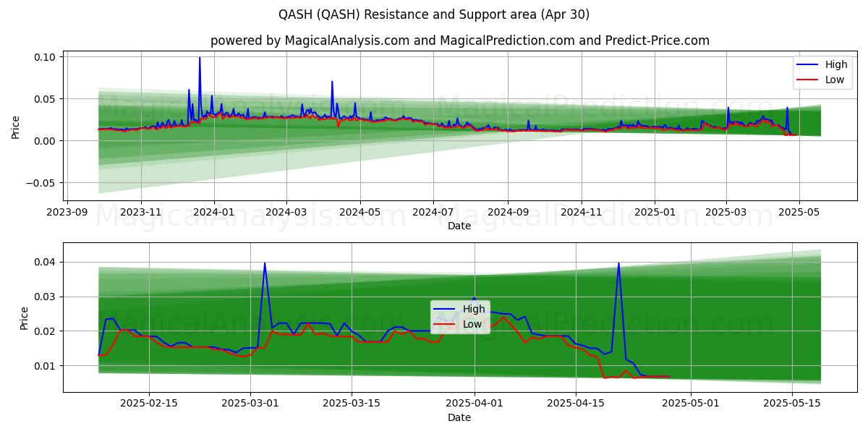Click 'High' in the bottom chart legend
Screen dimensions: 868x434
[x=474, y=310]
